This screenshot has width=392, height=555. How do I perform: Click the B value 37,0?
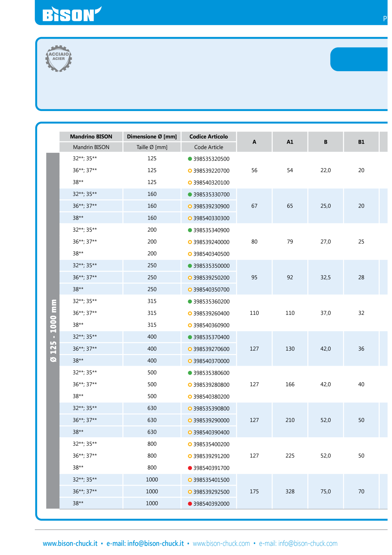[326, 313]
